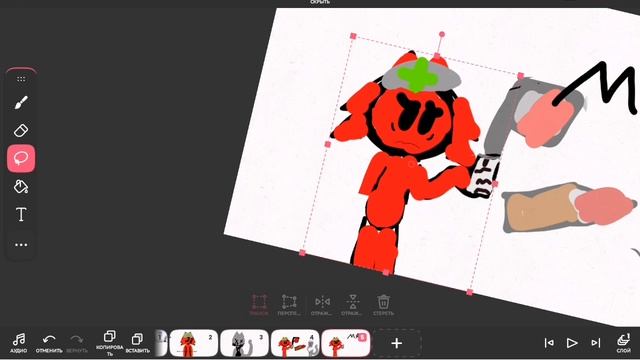Jump to the last frame
The height and width of the screenshot is (360, 640).
point(596,343)
